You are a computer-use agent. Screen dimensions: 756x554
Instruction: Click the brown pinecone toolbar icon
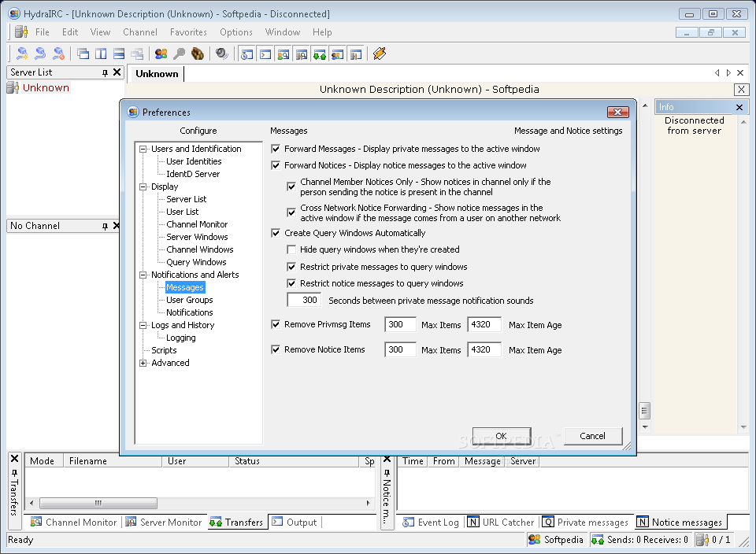(x=197, y=54)
